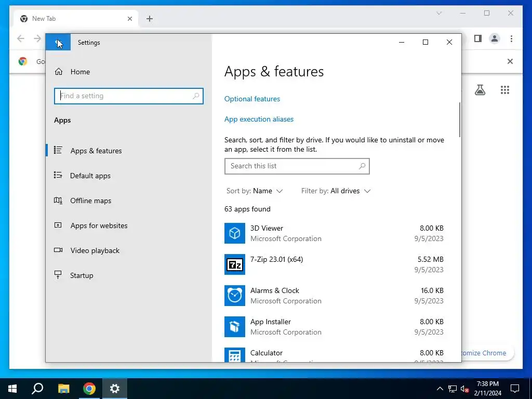The height and width of the screenshot is (399, 532).
Task: Click Customize Chrome button
Action: click(487, 353)
